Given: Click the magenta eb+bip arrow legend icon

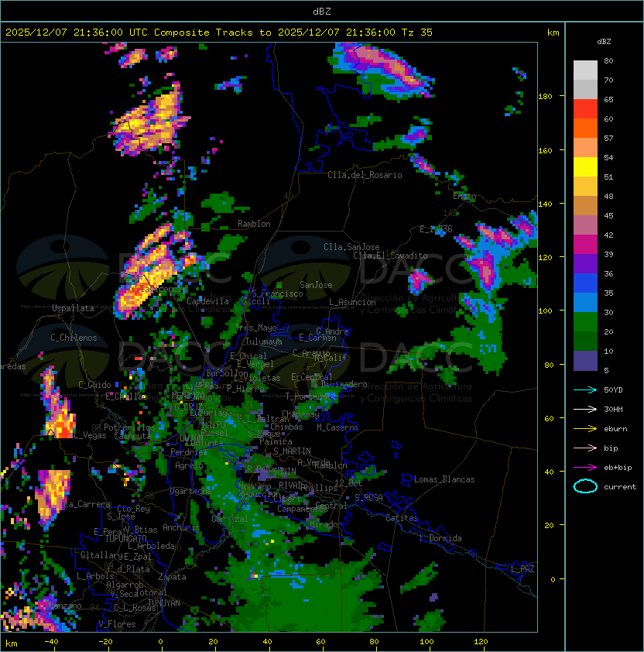Looking at the screenshot, I should click(x=585, y=468).
